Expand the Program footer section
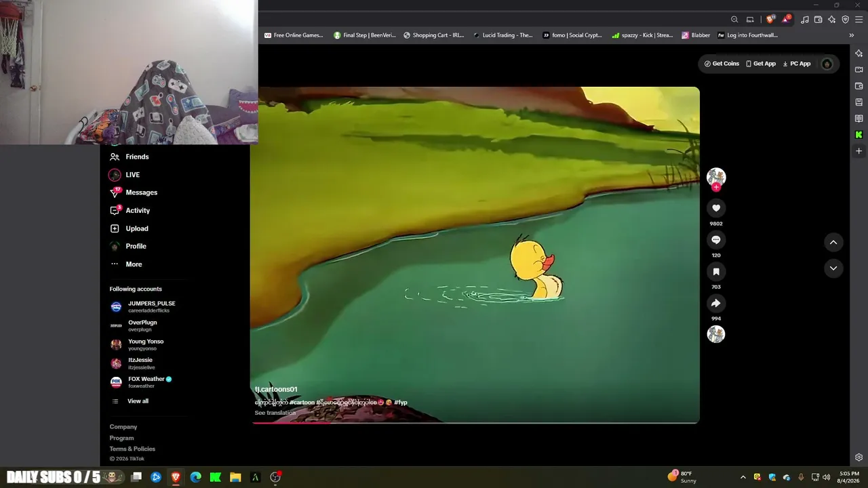 tap(122, 438)
